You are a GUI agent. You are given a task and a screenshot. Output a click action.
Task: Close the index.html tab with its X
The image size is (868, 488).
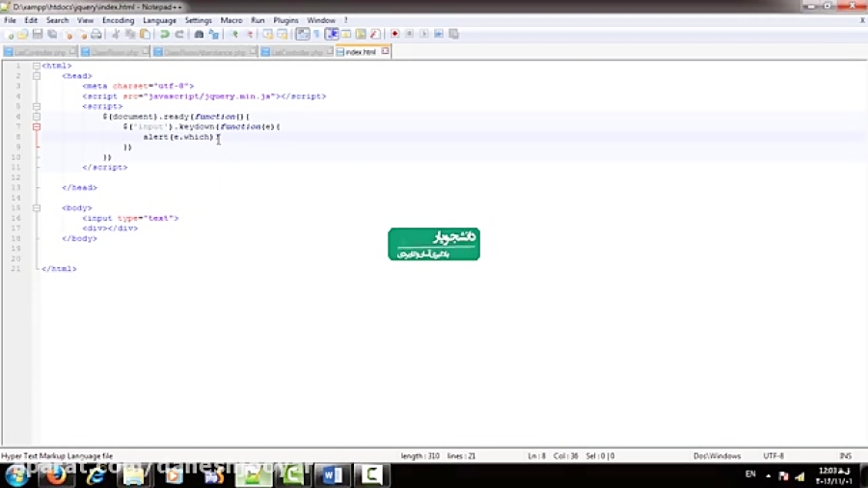tap(385, 51)
